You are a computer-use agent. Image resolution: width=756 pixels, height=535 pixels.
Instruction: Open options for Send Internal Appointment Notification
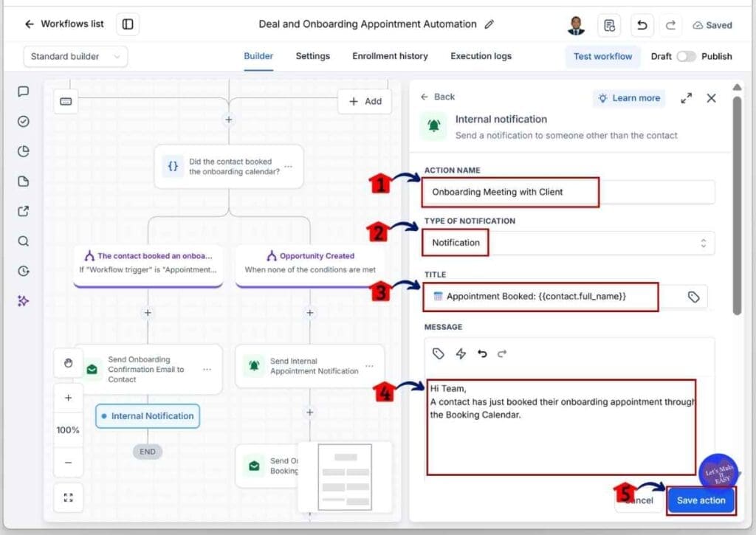pyautogui.click(x=369, y=366)
